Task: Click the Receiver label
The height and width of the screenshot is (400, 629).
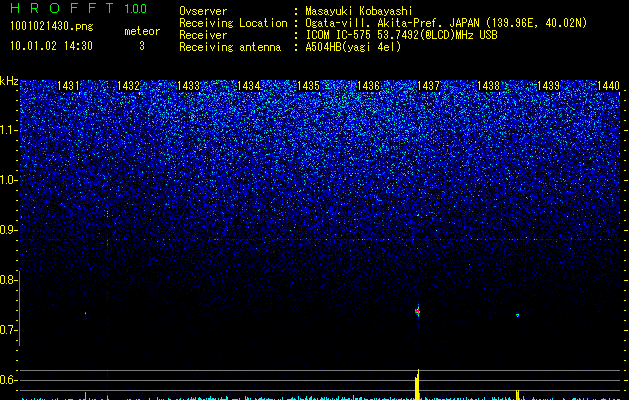Action: 203,35
